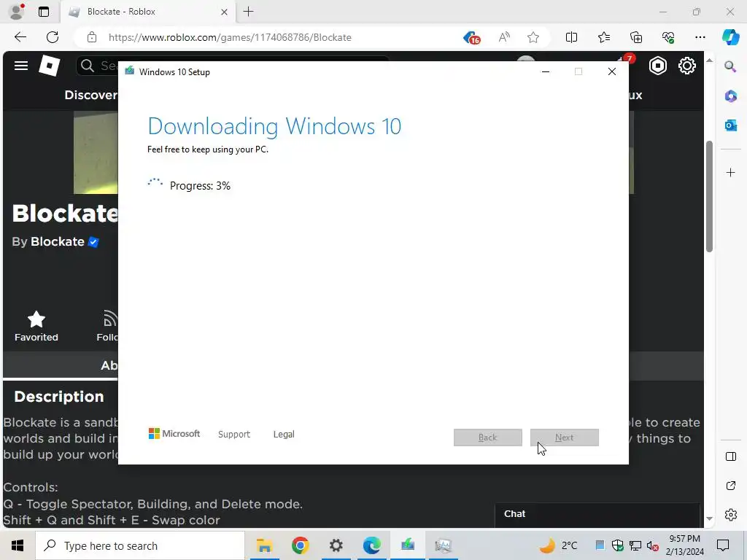Open Outlook in Edge sidebar
Screen dimensions: 747x560
click(x=730, y=125)
